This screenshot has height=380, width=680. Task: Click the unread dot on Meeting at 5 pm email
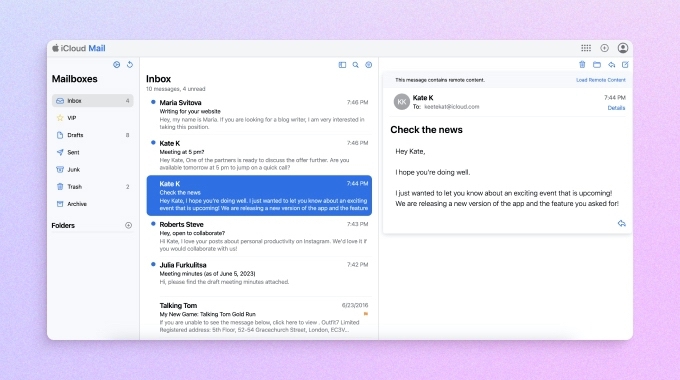pos(153,143)
